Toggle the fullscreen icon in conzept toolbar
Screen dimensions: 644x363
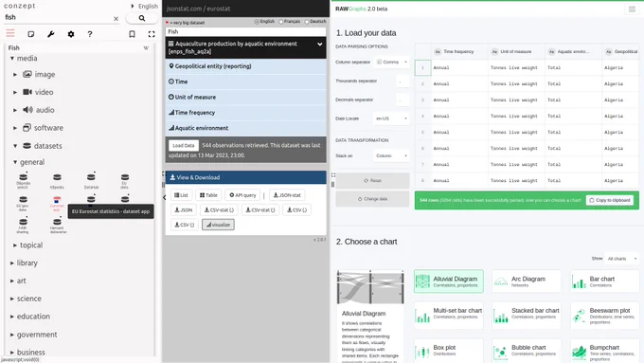pos(152,34)
